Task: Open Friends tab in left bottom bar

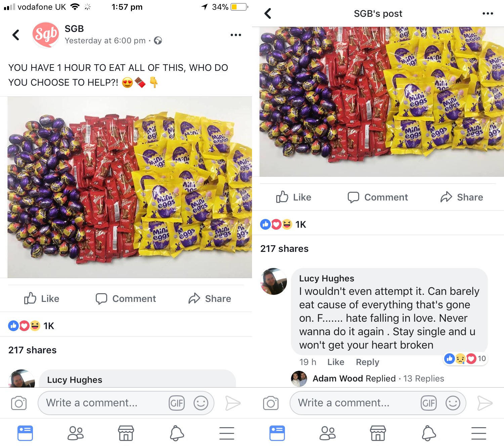Action: pyautogui.click(x=76, y=433)
